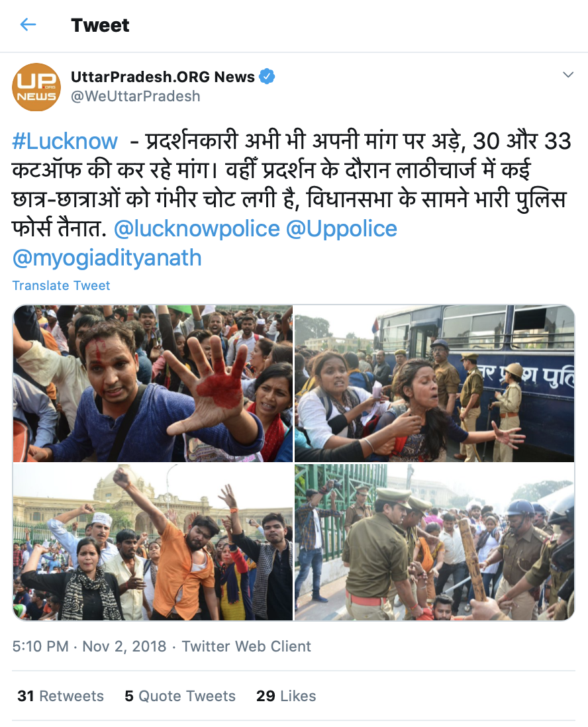
Task: Open the @myogiadityanath mention
Action: point(107,258)
